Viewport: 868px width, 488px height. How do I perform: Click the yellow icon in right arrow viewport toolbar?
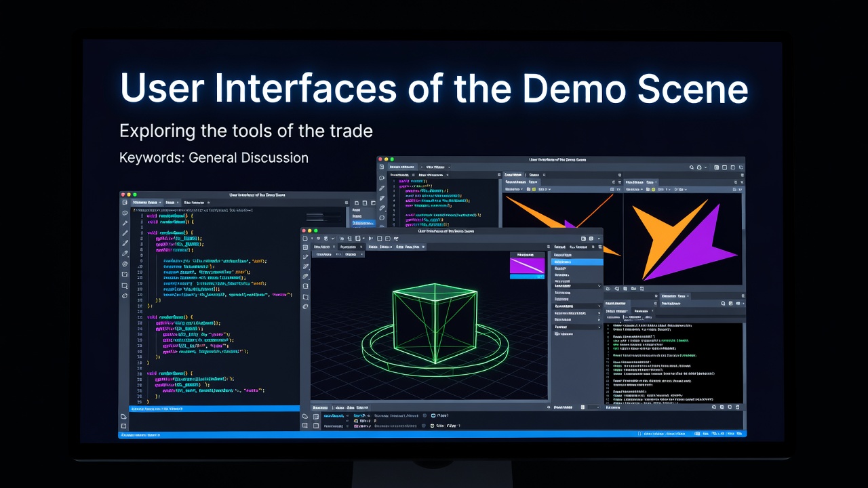(654, 189)
